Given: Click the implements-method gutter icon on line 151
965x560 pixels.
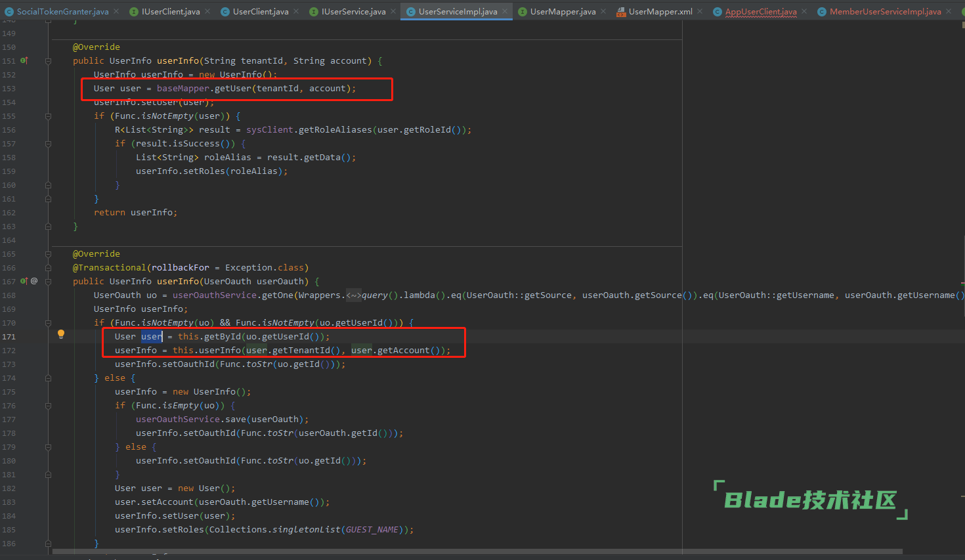Looking at the screenshot, I should 24,60.
